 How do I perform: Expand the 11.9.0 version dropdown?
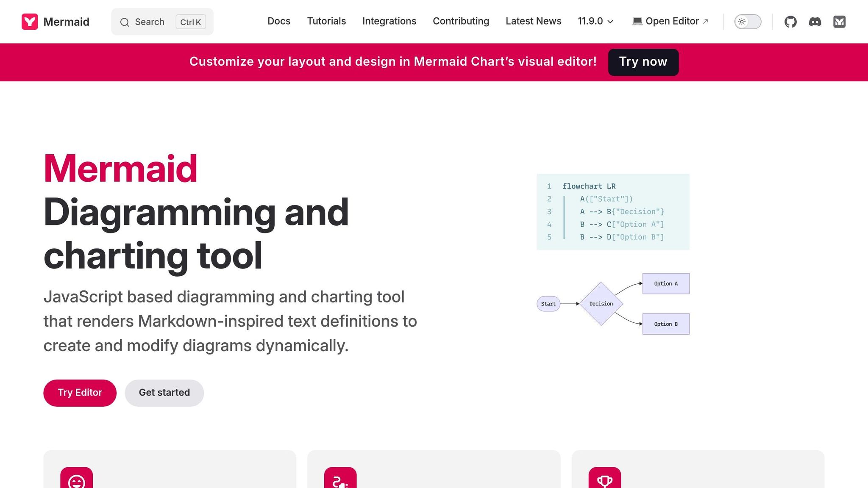pyautogui.click(x=595, y=21)
